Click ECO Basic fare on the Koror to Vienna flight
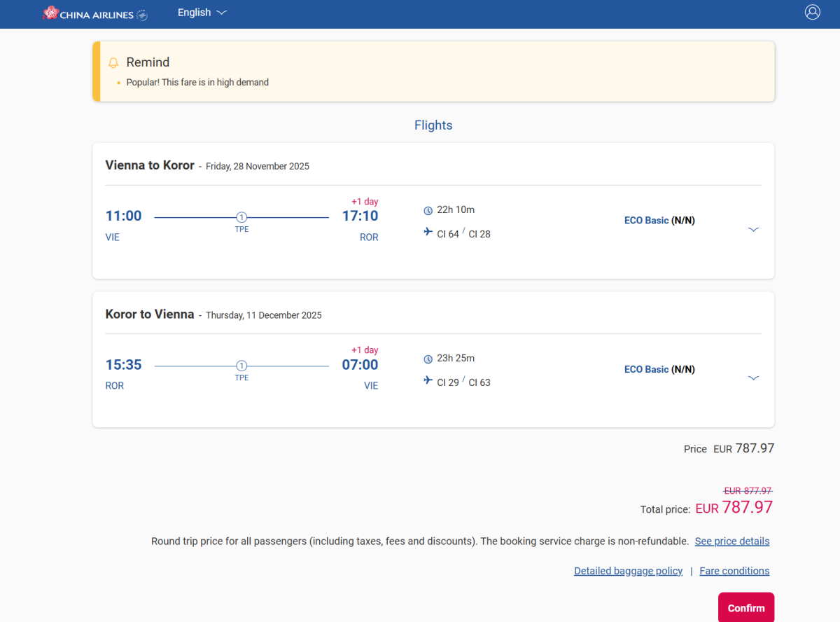Viewport: 840px width, 622px height. [646, 369]
